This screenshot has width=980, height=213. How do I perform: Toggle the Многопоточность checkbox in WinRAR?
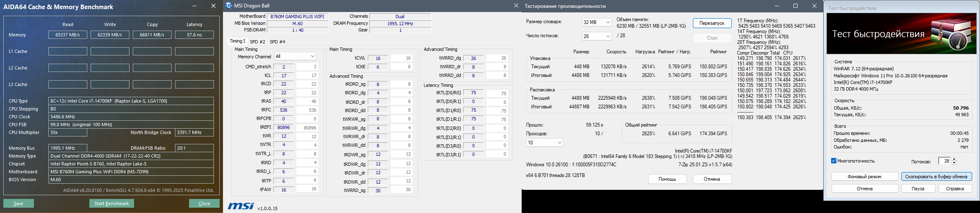click(x=834, y=161)
